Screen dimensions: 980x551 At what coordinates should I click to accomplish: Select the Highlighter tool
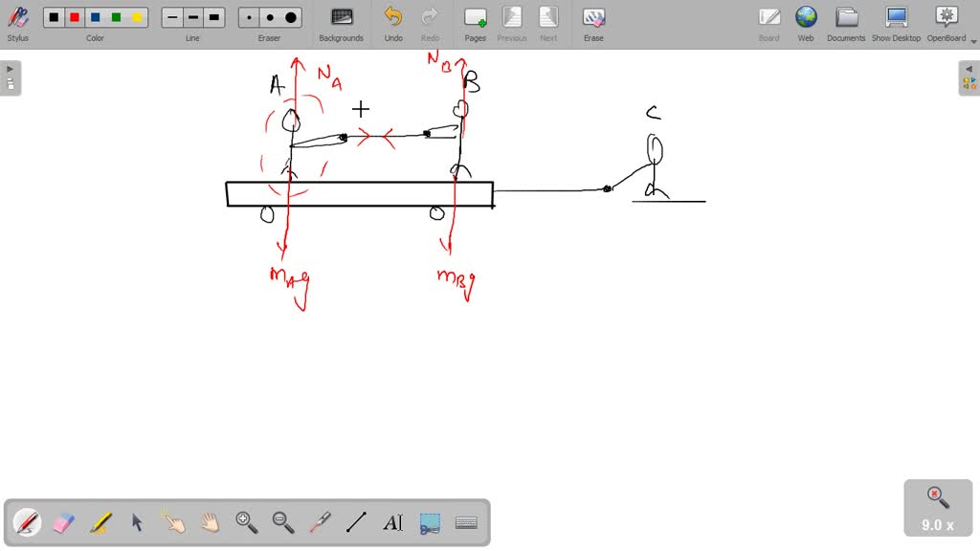coord(99,521)
